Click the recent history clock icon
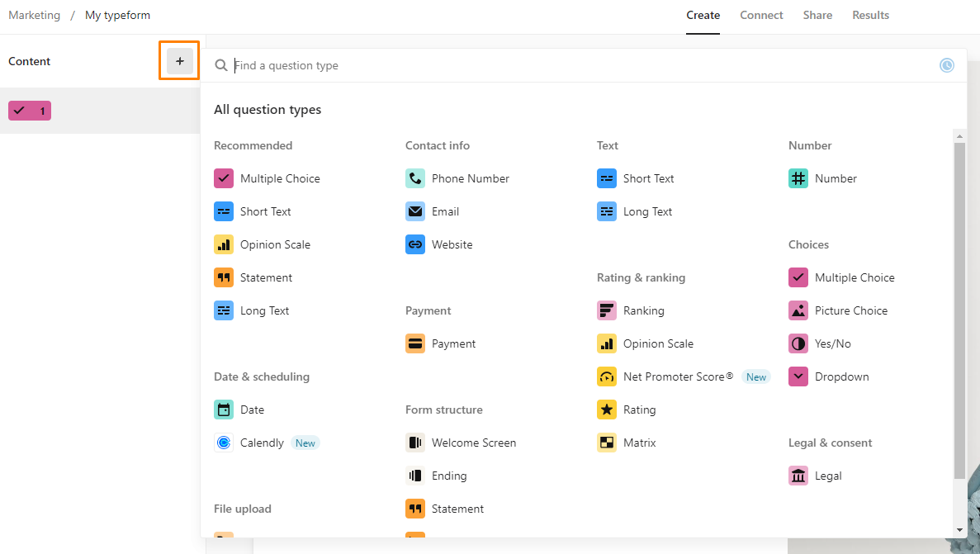980x554 pixels. (x=947, y=65)
